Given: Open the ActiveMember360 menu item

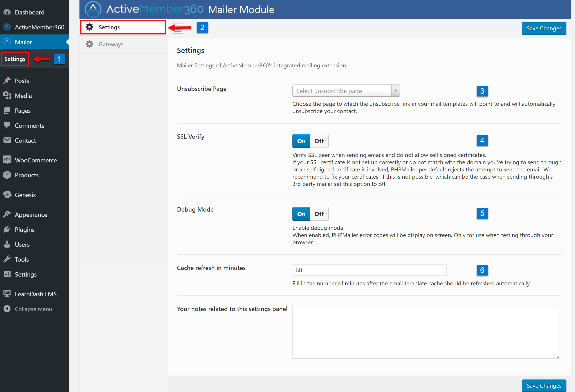Looking at the screenshot, I should (x=35, y=27).
